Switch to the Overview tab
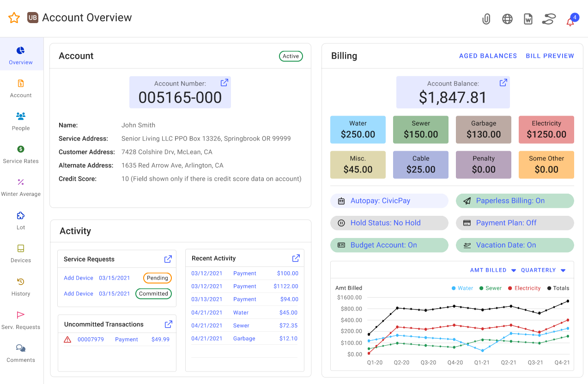Screen dimensions: 588x384 [20, 54]
